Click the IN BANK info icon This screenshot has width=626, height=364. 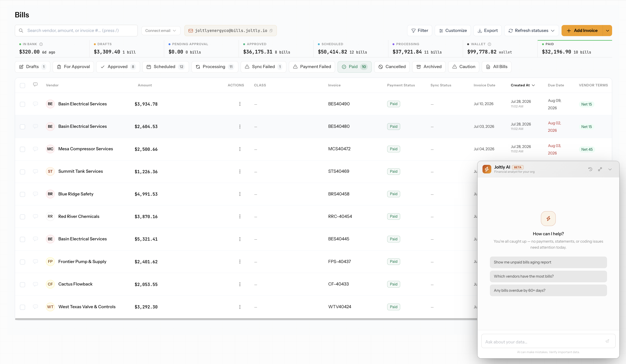point(41,44)
